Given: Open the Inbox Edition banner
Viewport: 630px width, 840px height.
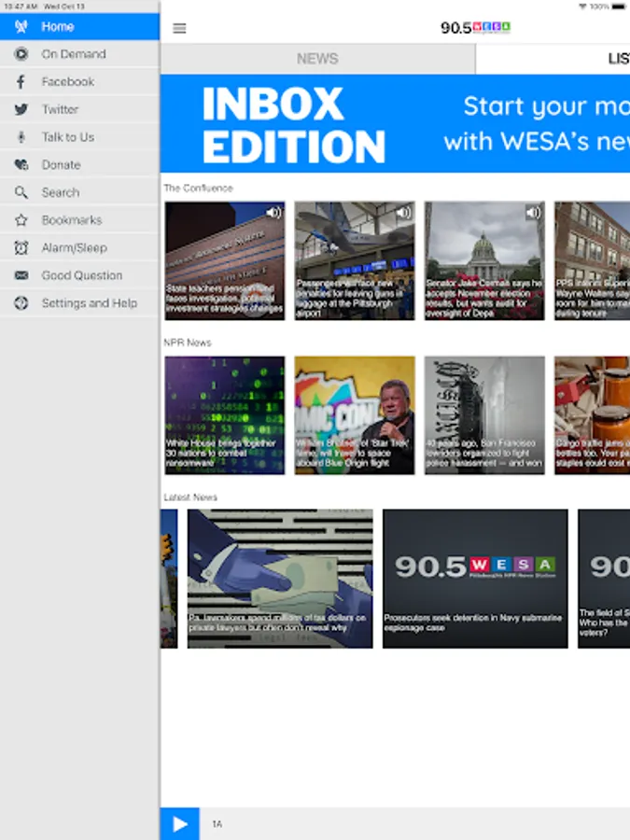Looking at the screenshot, I should [396, 124].
